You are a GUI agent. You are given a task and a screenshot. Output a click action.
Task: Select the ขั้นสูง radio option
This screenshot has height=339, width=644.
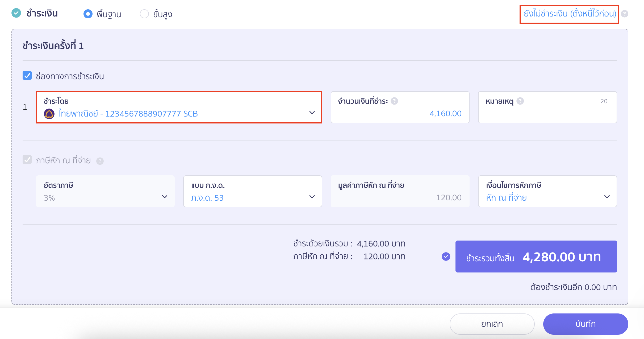(x=144, y=14)
